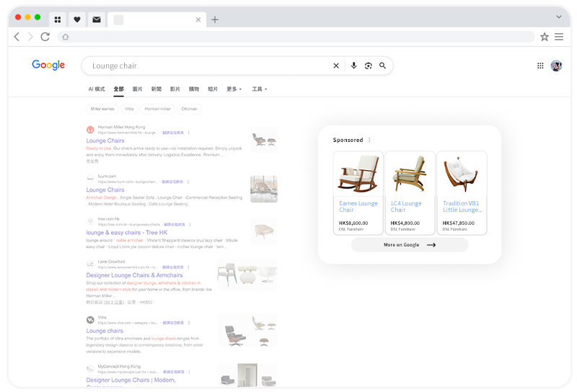The image size is (577, 392).
Task: Open Designer Lounge Chairs & Armchairs result
Action: [x=134, y=275]
